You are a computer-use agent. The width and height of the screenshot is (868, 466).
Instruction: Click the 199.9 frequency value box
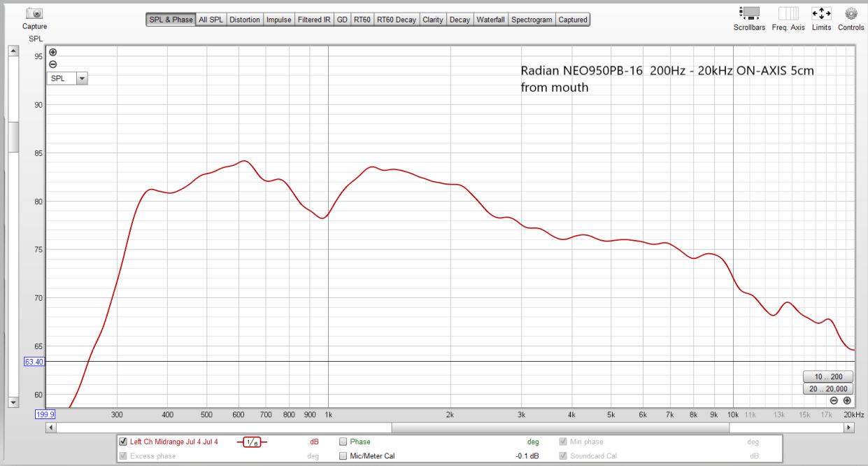45,414
